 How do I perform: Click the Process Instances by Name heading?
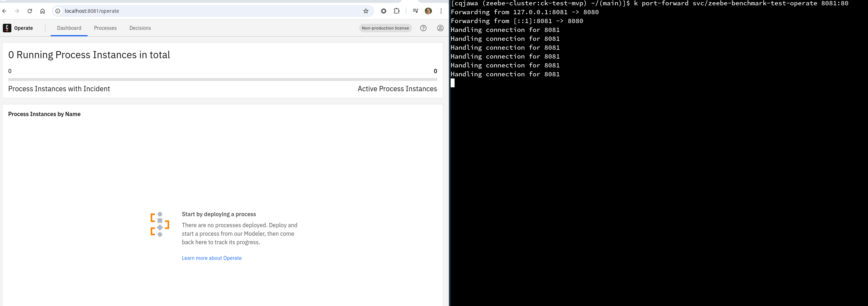[x=44, y=114]
